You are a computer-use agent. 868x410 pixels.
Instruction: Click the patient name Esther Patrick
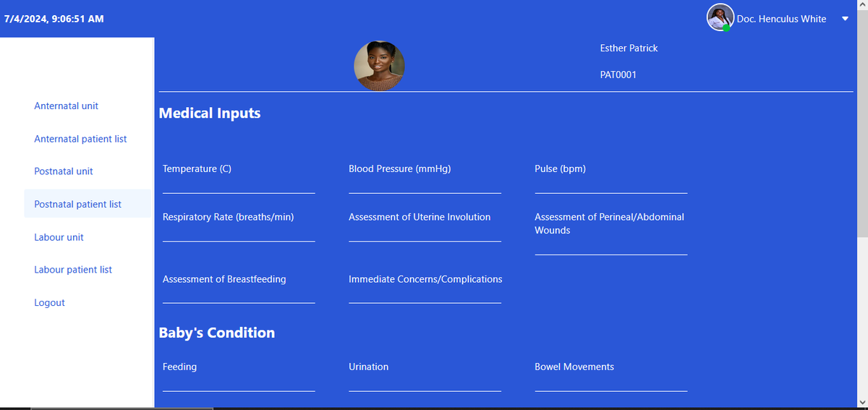tap(629, 48)
